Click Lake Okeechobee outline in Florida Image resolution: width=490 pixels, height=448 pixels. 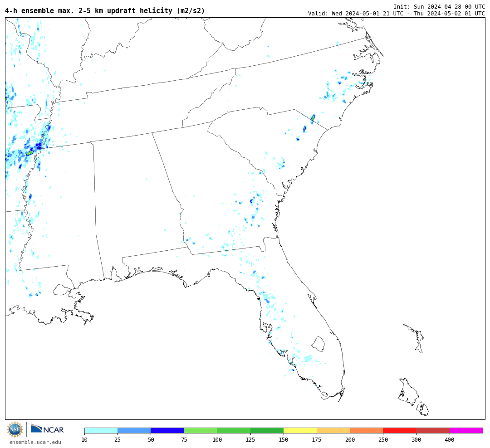(x=318, y=344)
